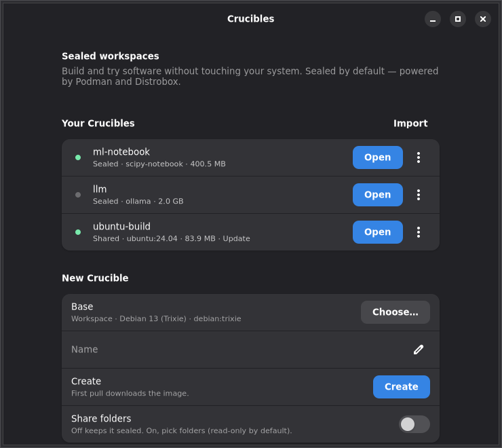Select the llm row title
Screen dimensions: 502x448
100,189
